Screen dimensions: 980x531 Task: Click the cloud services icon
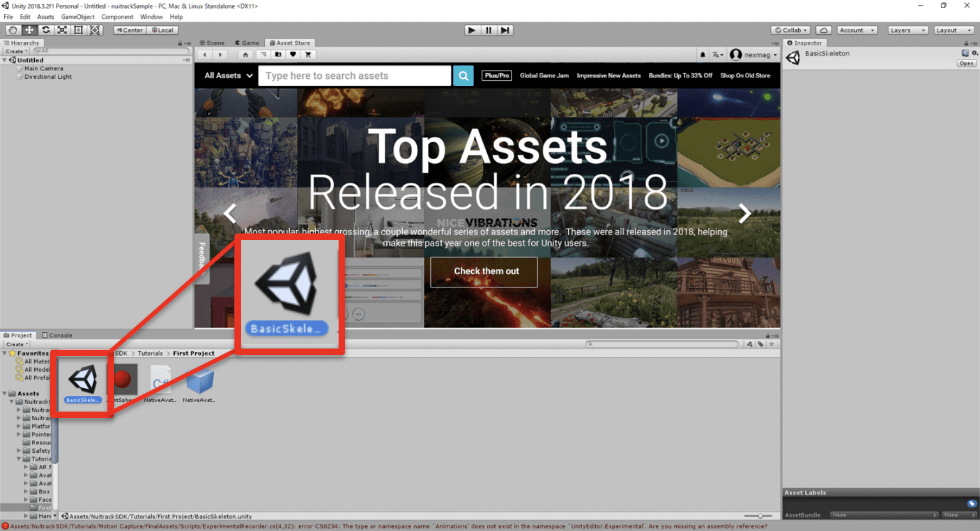(823, 30)
